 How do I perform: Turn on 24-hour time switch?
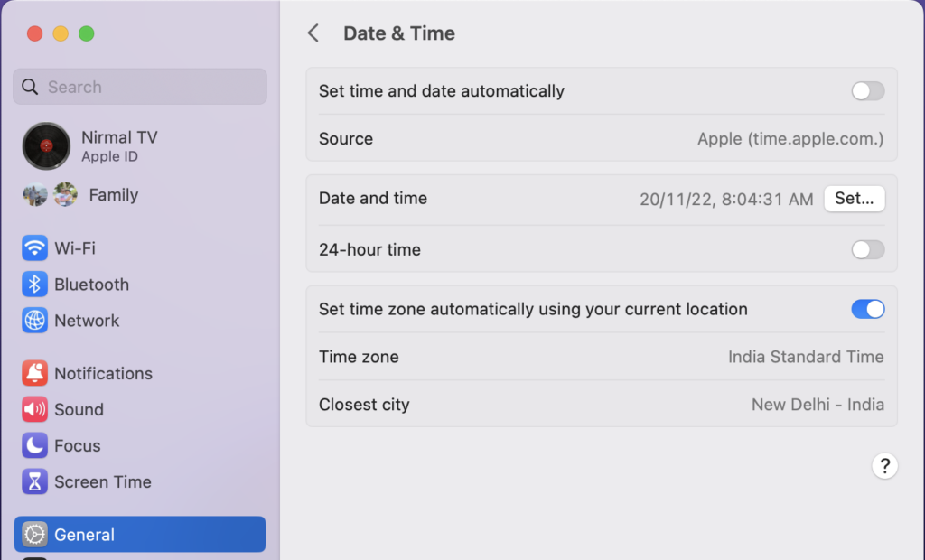pos(868,249)
